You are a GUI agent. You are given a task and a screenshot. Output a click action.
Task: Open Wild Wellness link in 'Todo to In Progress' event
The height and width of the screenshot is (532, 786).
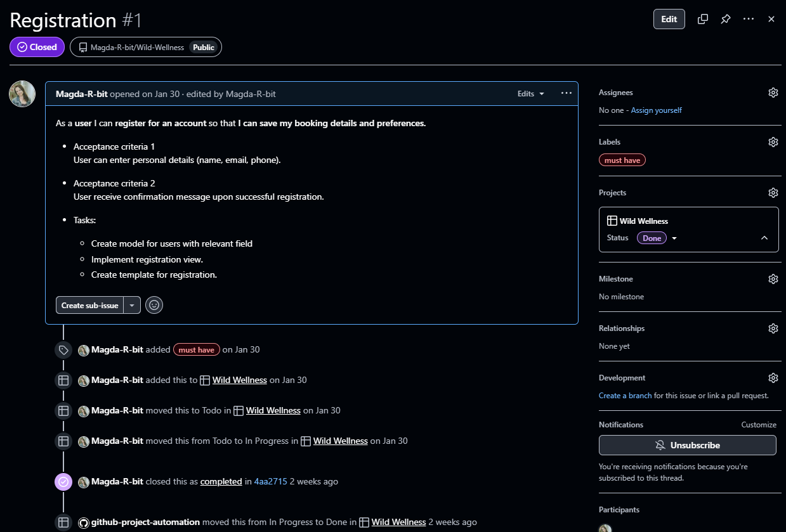point(340,441)
